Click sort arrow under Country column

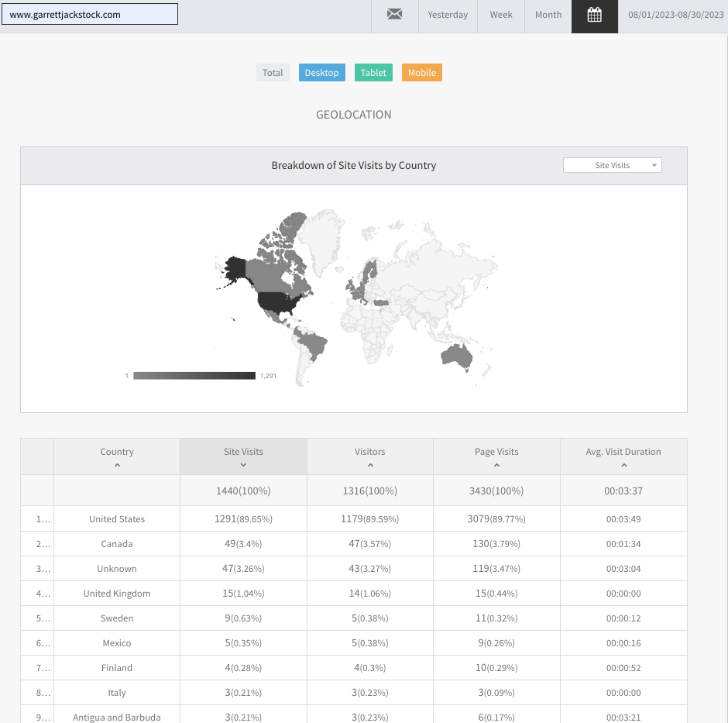[117, 466]
